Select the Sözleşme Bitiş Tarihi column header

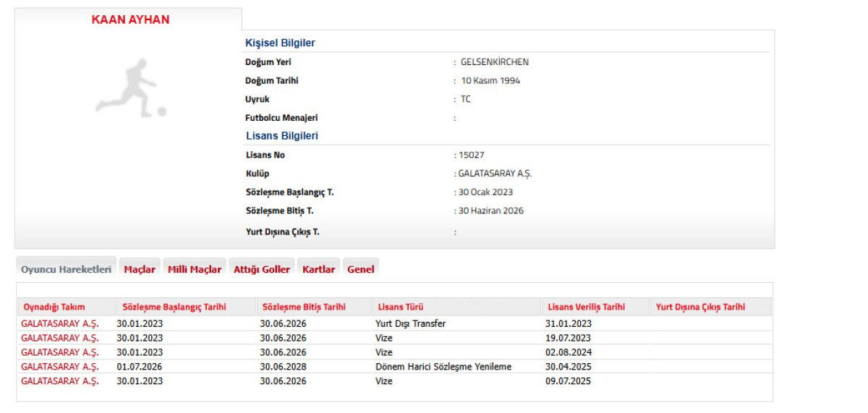[x=304, y=307]
